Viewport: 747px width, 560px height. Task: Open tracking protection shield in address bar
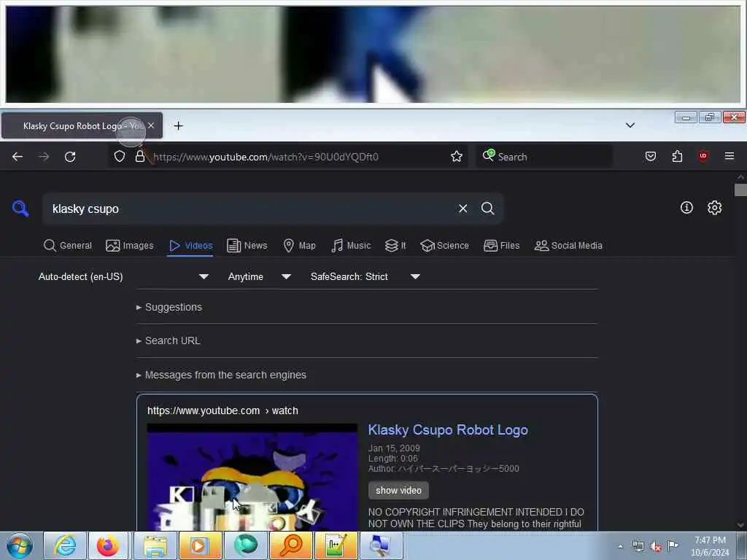click(120, 156)
